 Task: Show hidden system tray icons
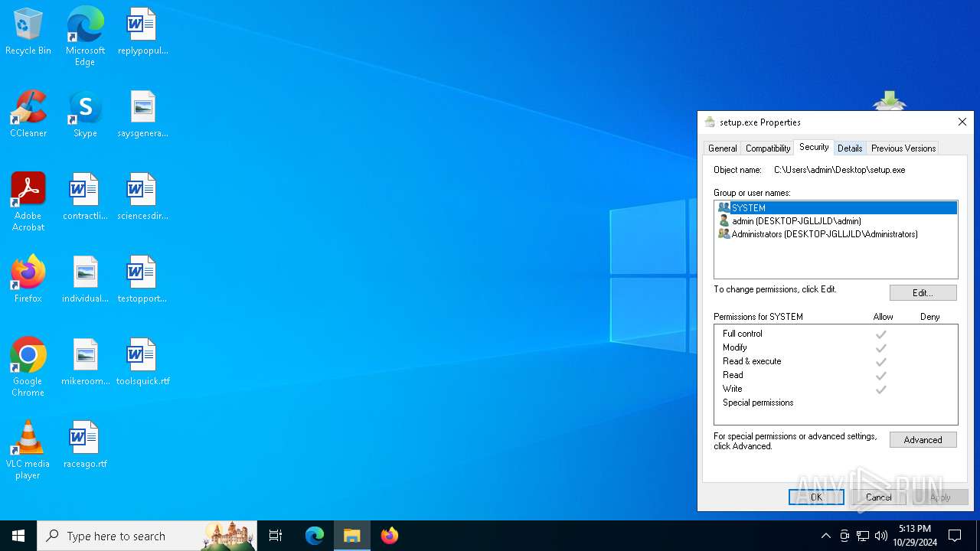tap(825, 536)
